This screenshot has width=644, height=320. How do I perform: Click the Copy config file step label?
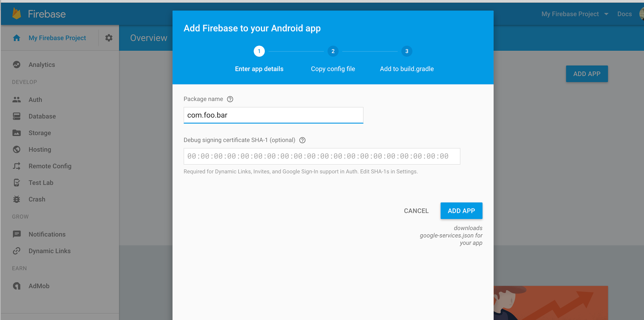333,69
